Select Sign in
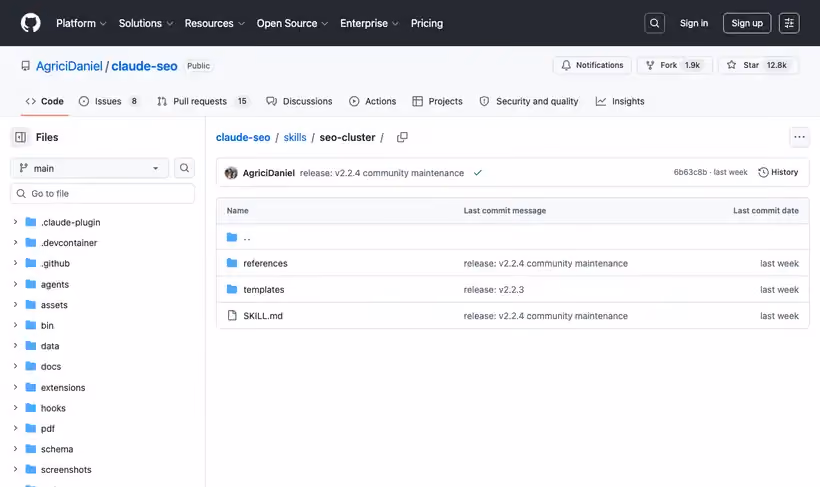 [693, 23]
